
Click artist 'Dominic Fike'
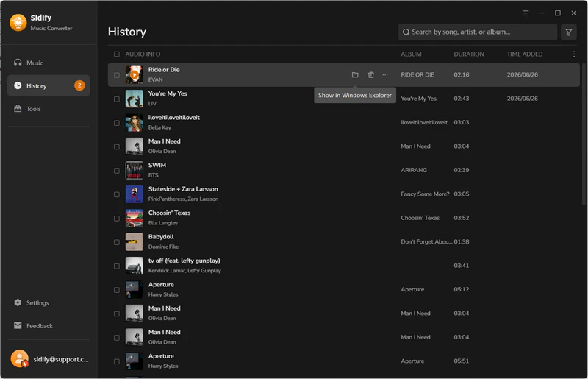163,247
